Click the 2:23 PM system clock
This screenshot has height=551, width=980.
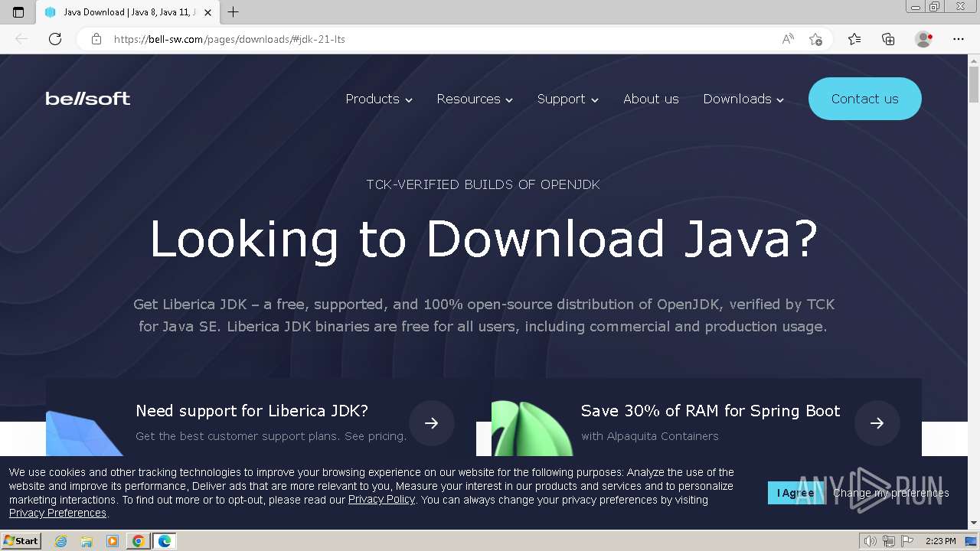tap(941, 541)
